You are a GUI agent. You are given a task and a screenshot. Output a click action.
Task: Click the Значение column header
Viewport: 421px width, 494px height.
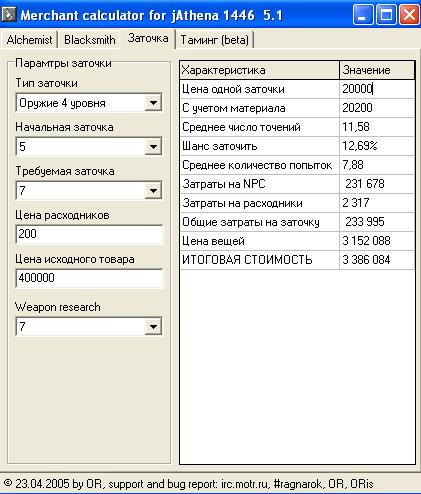(x=377, y=70)
